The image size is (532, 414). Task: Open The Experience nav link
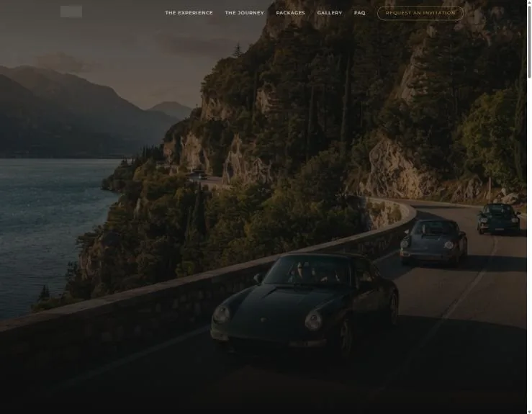pos(189,13)
